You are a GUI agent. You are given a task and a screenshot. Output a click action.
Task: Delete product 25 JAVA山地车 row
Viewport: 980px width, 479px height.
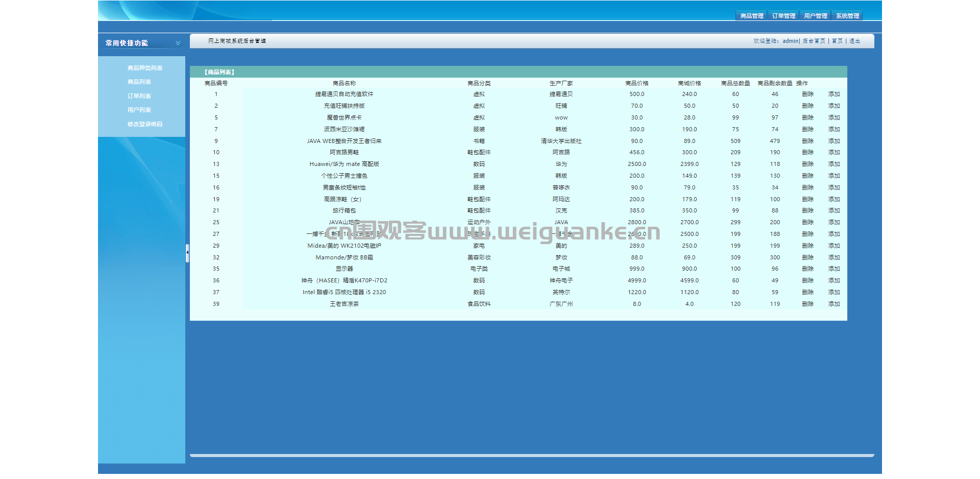coord(807,222)
